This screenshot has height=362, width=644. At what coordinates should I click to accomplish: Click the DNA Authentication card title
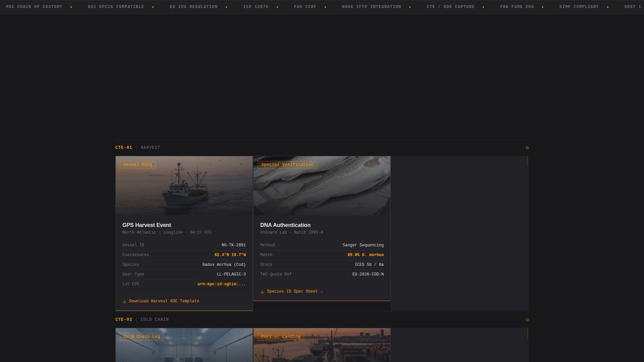[x=285, y=225]
